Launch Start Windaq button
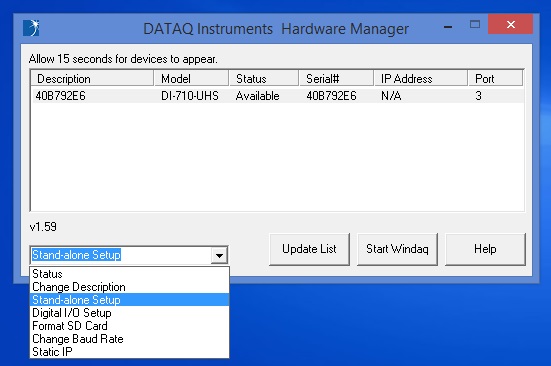551x366 pixels. tap(397, 249)
